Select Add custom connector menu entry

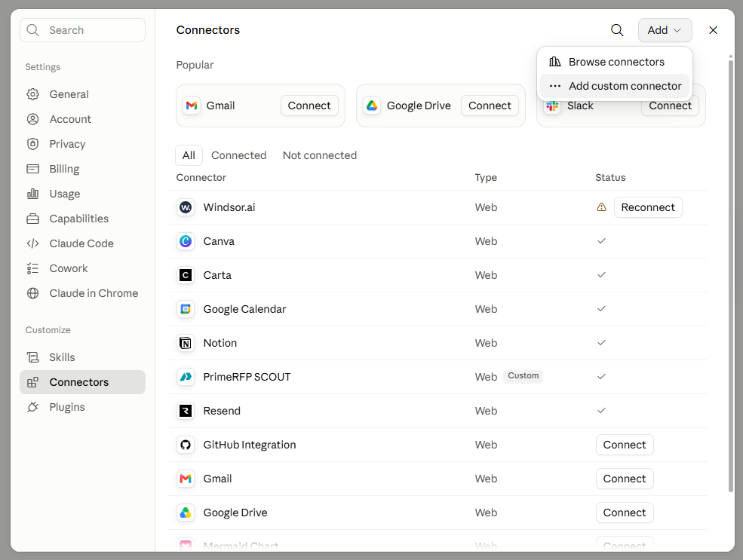615,86
